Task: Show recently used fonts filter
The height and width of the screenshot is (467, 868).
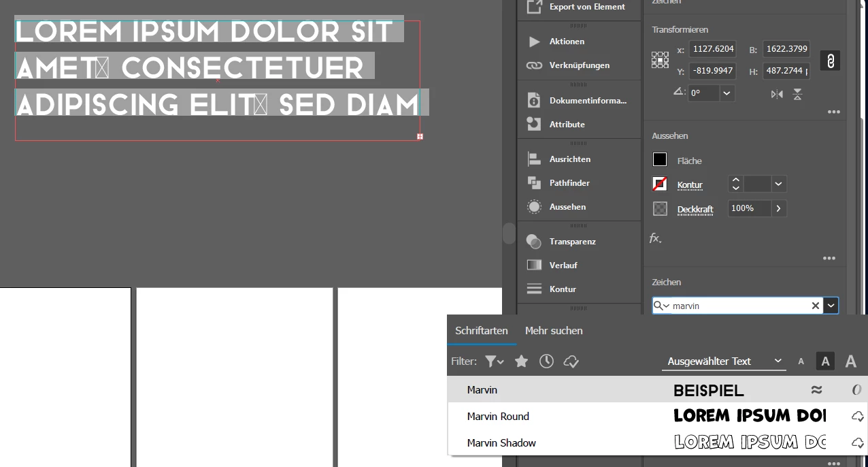Action: 546,361
